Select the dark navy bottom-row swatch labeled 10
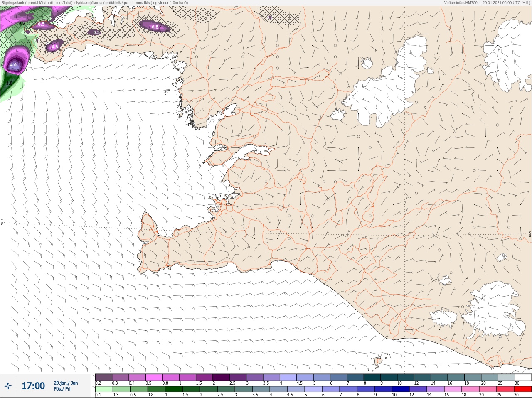This screenshot has width=532, height=398. pyautogui.click(x=401, y=389)
